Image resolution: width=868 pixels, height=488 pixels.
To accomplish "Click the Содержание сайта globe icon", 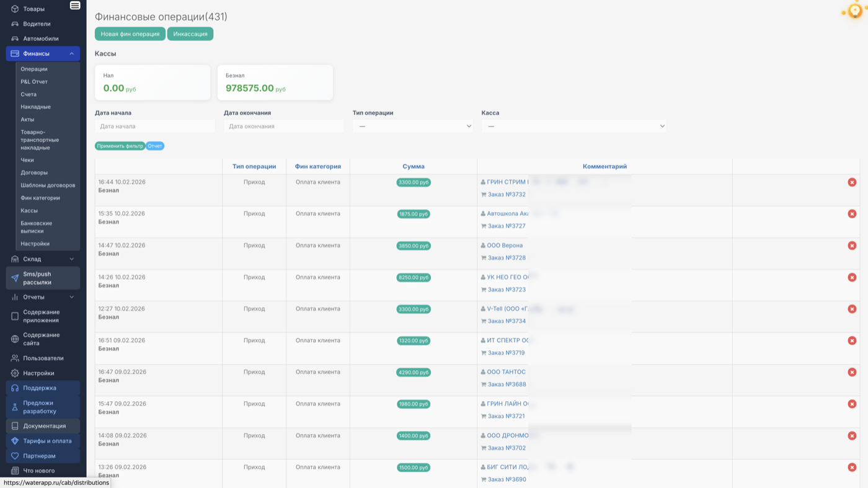I will click(15, 339).
